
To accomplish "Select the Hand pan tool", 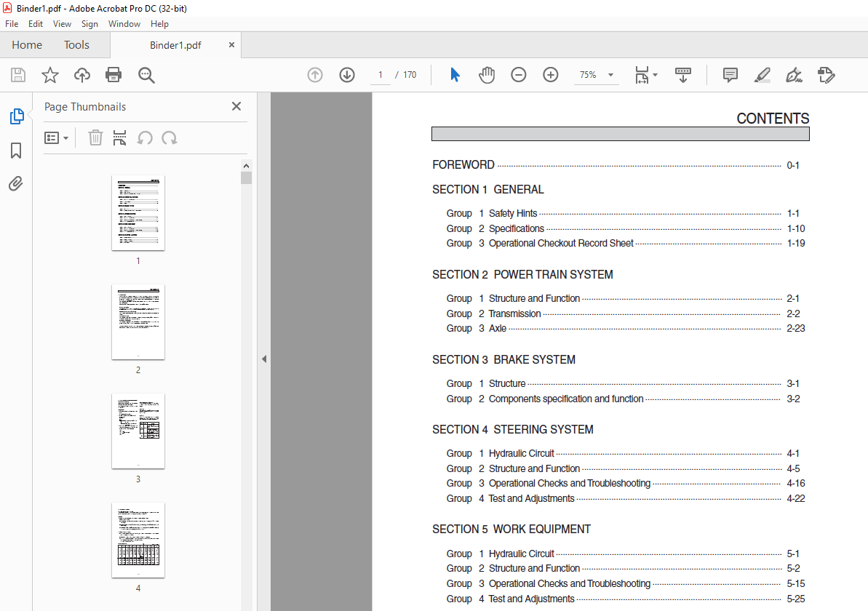I will (x=487, y=75).
